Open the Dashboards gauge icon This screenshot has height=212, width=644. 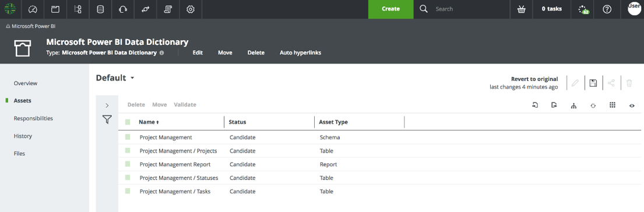pos(33,9)
